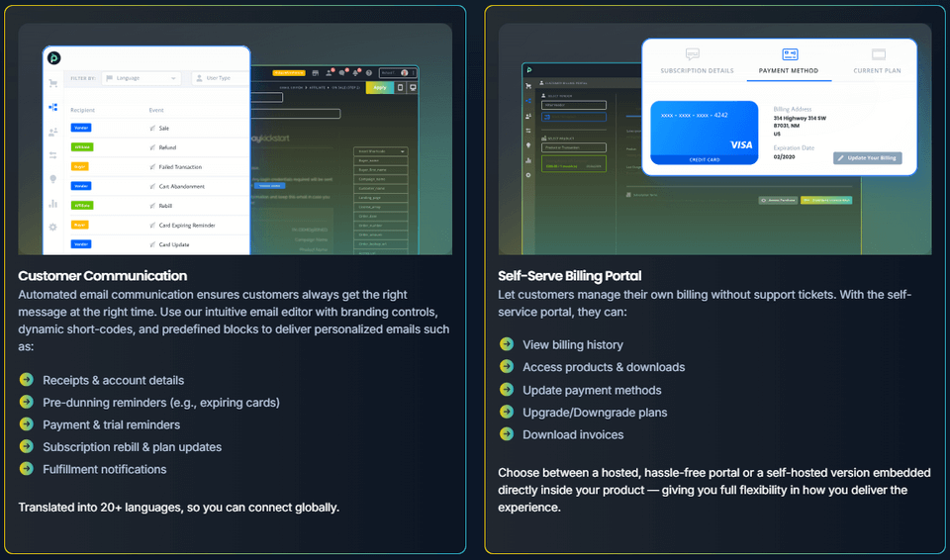Open the bar chart icon in the white panel sidebar

(53, 204)
